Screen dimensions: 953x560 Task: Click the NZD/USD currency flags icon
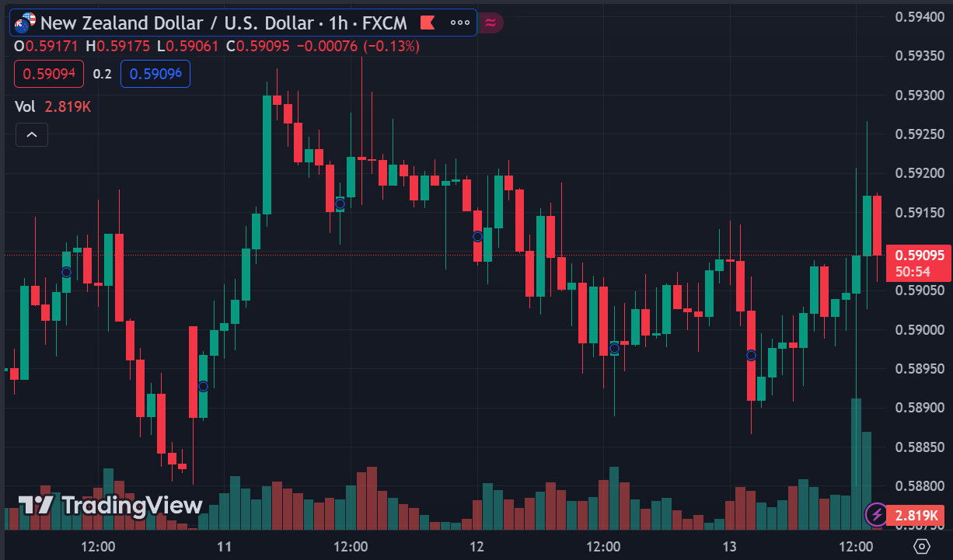tap(24, 23)
